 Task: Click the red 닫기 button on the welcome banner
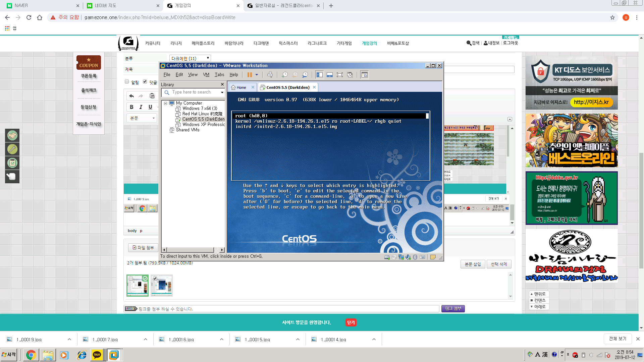click(x=351, y=322)
